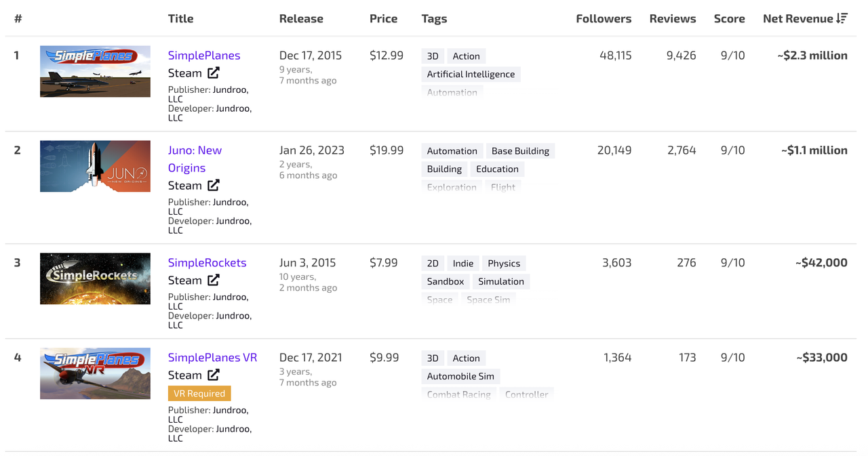
Task: Click the ~$2.3 million revenue value
Action: coord(812,56)
